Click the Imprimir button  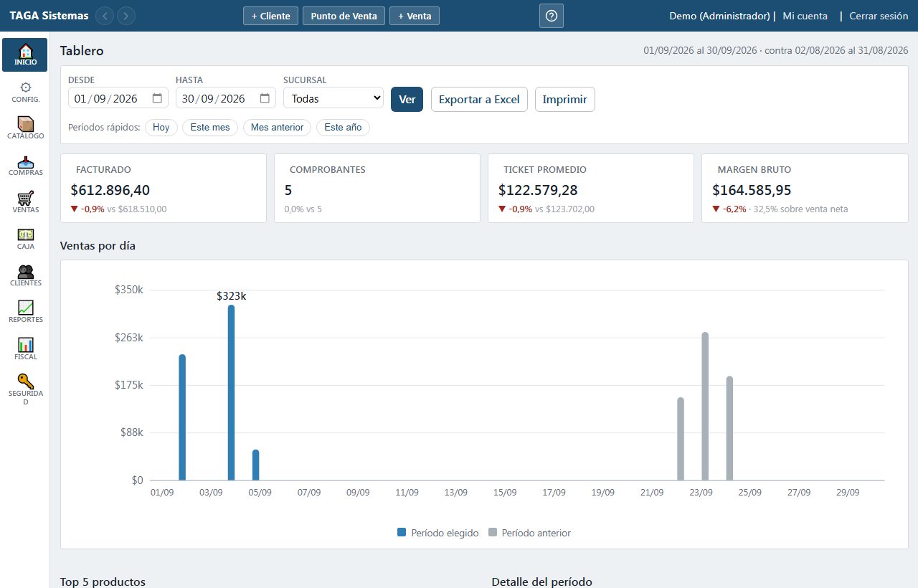[565, 99]
